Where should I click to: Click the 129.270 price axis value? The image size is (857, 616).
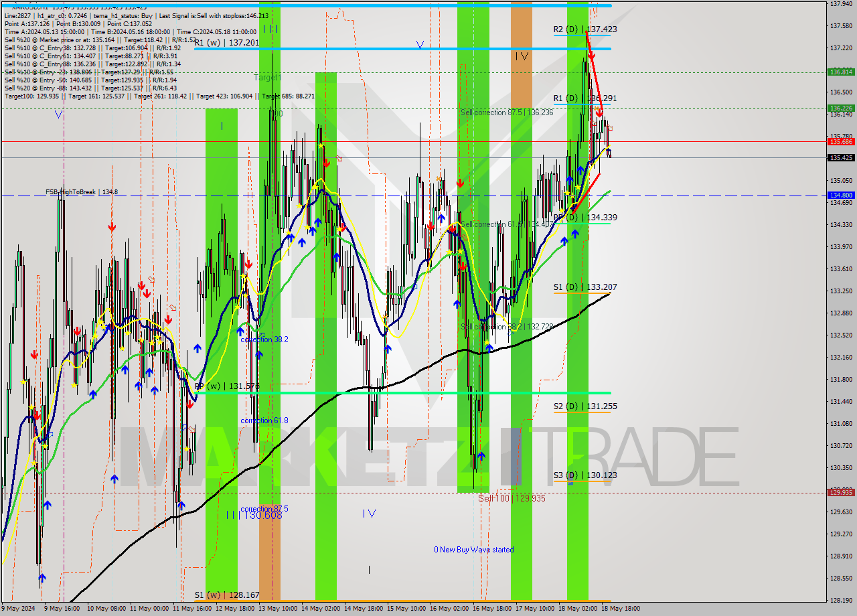[841, 534]
